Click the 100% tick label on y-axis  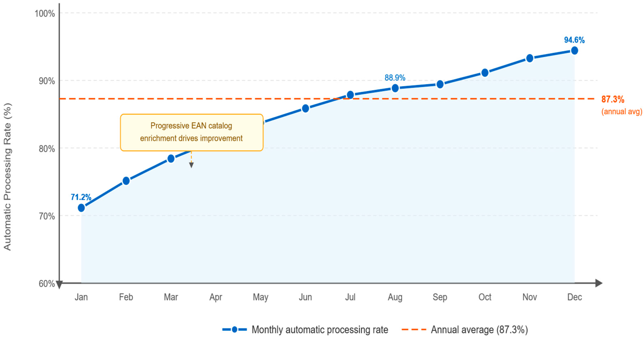tap(45, 13)
